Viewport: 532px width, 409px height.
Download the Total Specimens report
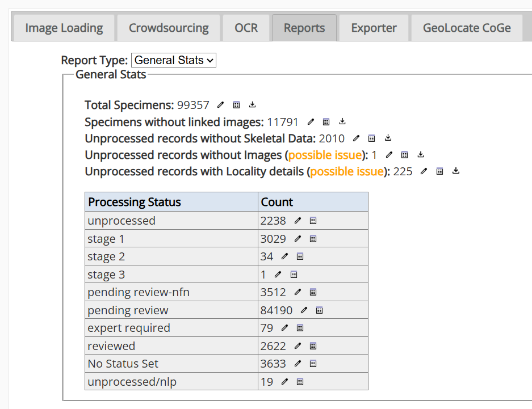click(x=252, y=104)
